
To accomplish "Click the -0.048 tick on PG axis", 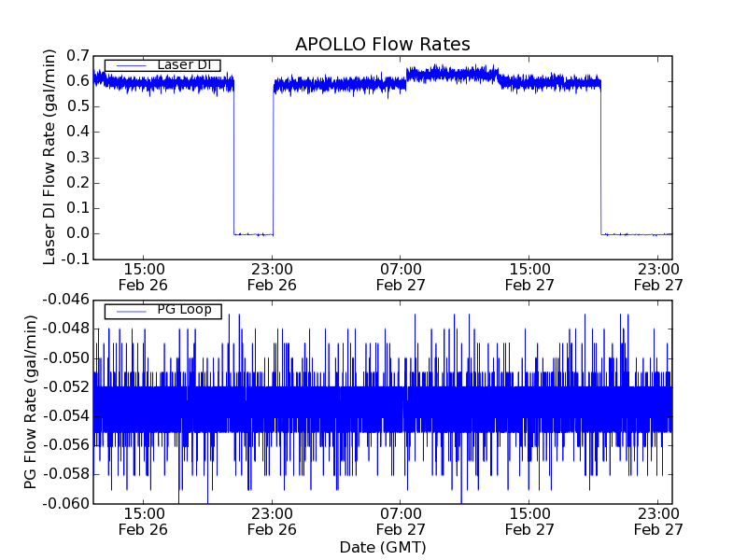I will (x=65, y=329).
